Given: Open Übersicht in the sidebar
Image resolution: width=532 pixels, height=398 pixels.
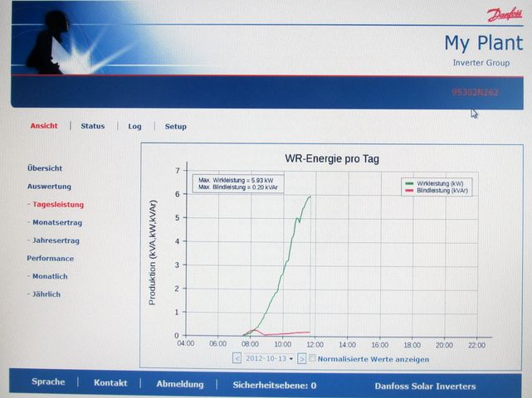Looking at the screenshot, I should [x=45, y=168].
